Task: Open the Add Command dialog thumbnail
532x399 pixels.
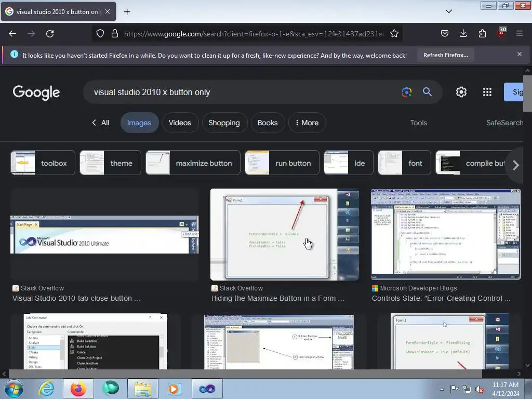Action: click(96, 341)
